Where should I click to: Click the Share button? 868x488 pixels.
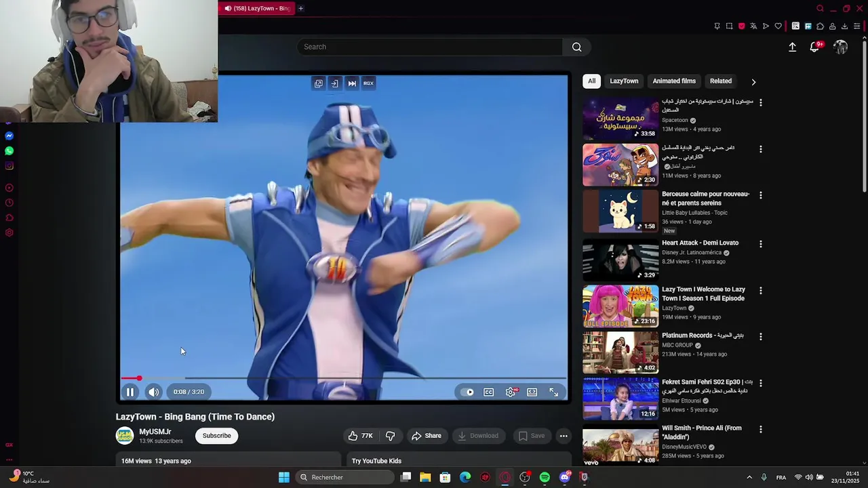[427, 436]
